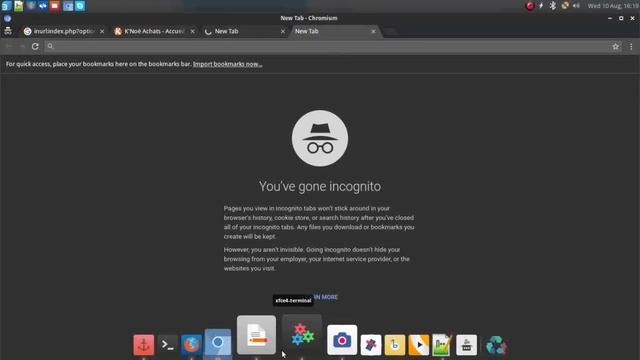Maximize the Chromium window

(621, 18)
